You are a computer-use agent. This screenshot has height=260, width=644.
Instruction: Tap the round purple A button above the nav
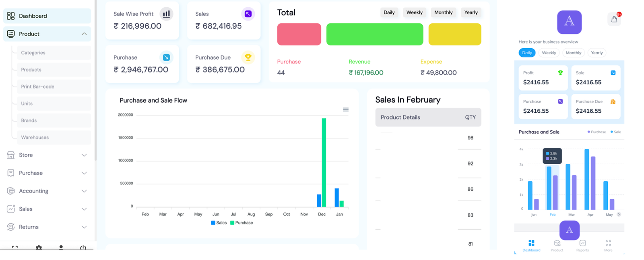click(570, 230)
